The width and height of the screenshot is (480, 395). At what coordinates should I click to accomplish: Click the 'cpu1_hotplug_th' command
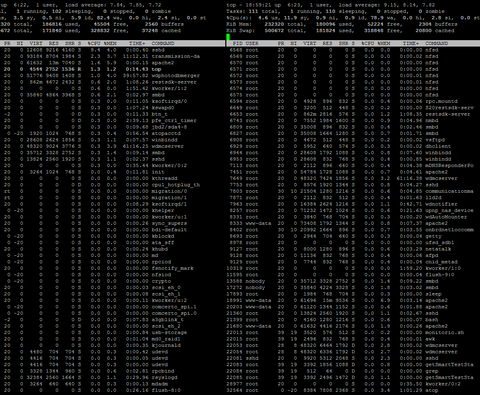pyautogui.click(x=176, y=185)
